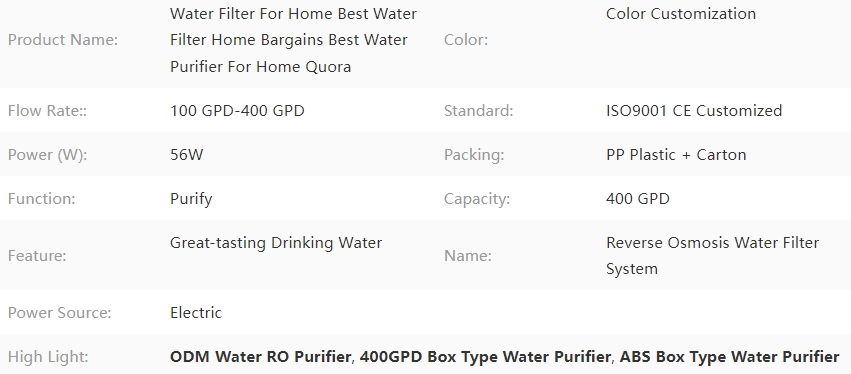Click the Product Name label

(x=63, y=40)
